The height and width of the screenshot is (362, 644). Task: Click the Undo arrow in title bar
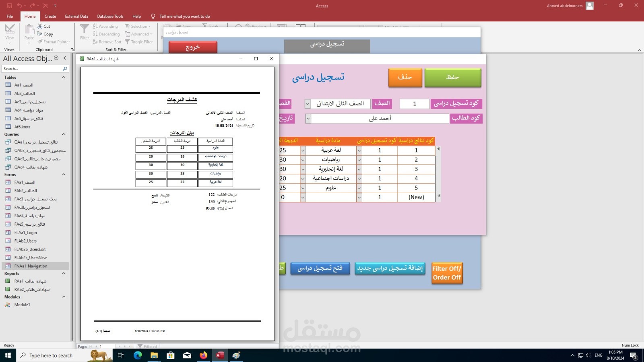[x=19, y=6]
